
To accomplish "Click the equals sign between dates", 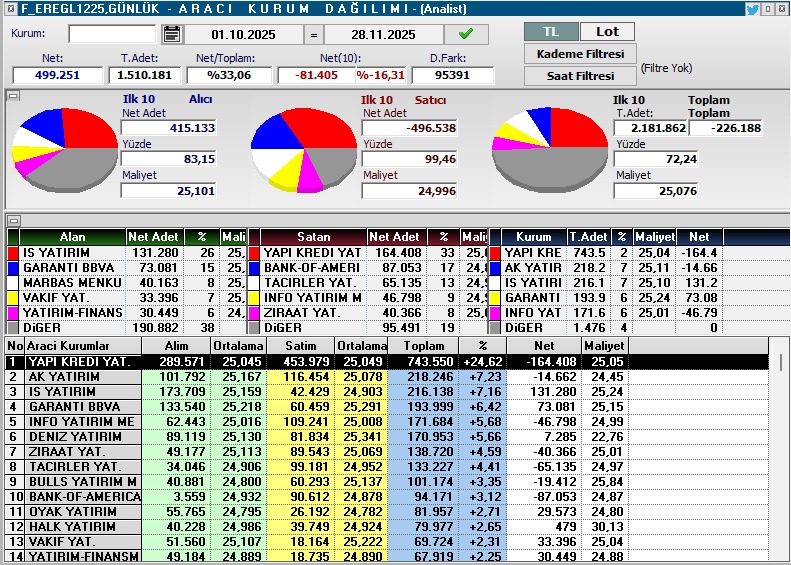I will (x=312, y=34).
